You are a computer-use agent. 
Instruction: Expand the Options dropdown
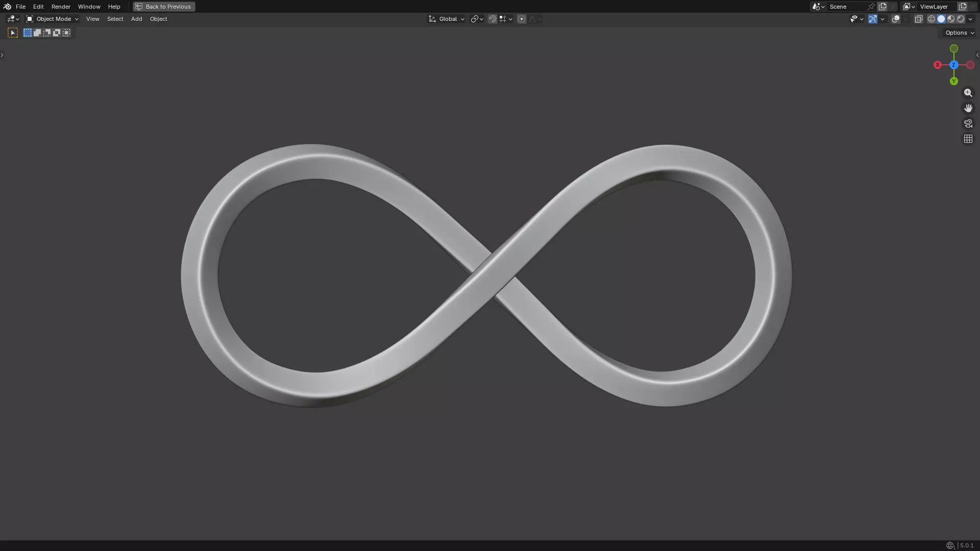point(959,33)
